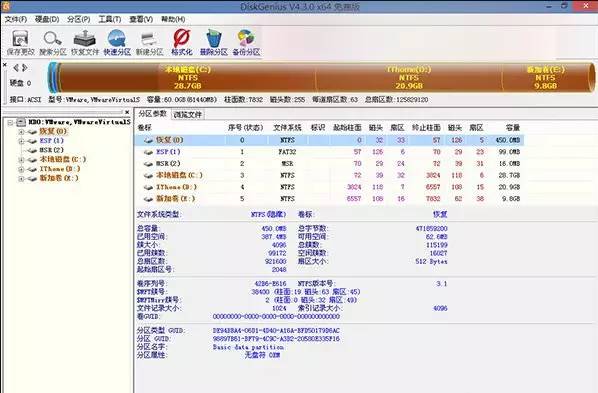Click the 容量 column header
Image resolution: width=598 pixels, height=393 pixels.
[x=513, y=128]
